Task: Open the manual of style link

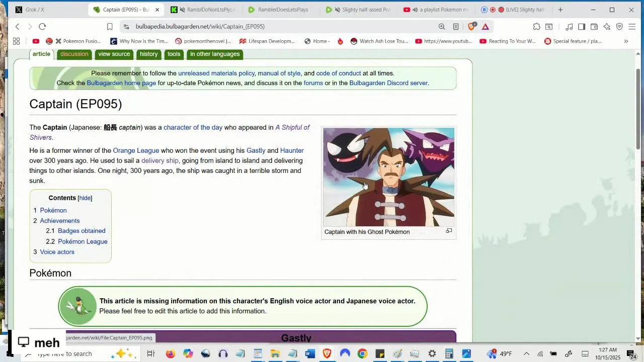Action: 279,73
